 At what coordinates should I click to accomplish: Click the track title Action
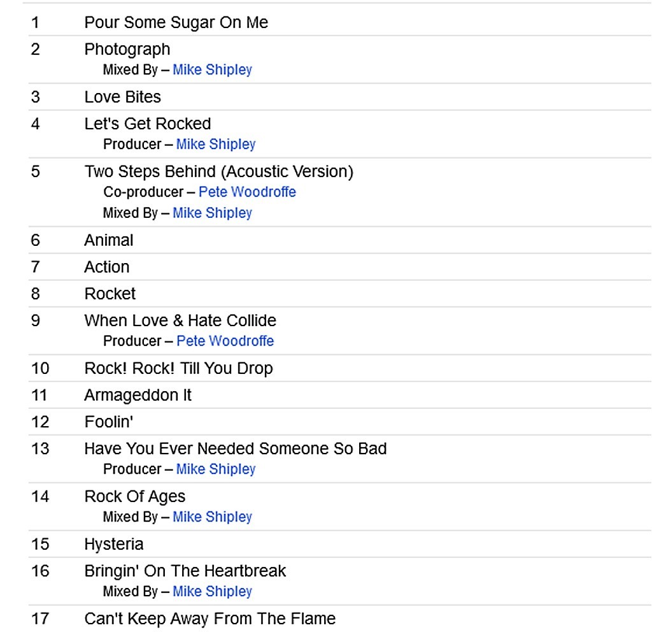[x=106, y=268]
